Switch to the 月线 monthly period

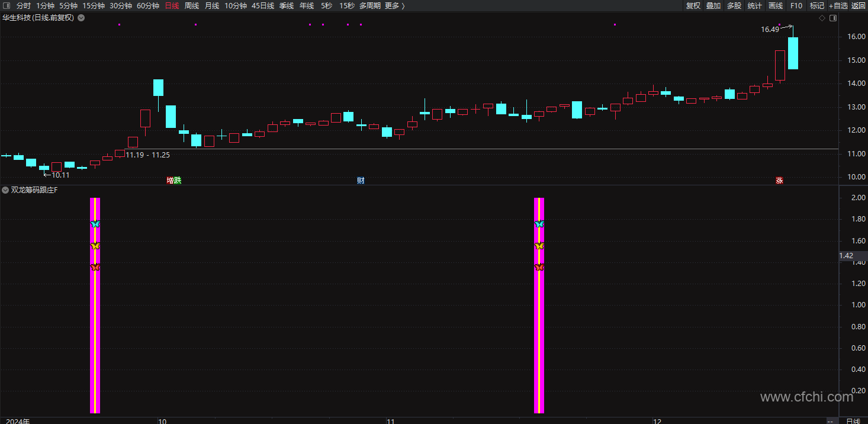(212, 5)
